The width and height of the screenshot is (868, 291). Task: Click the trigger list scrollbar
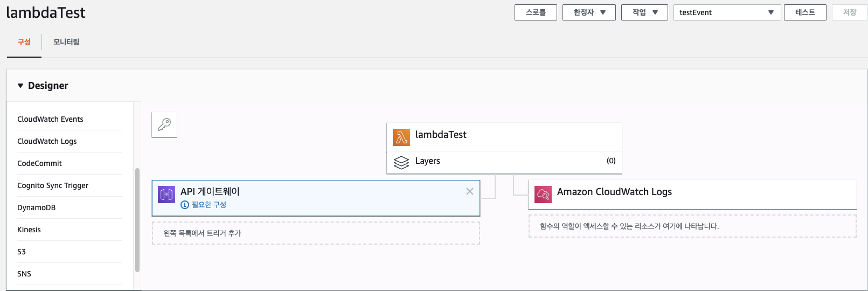tap(137, 221)
